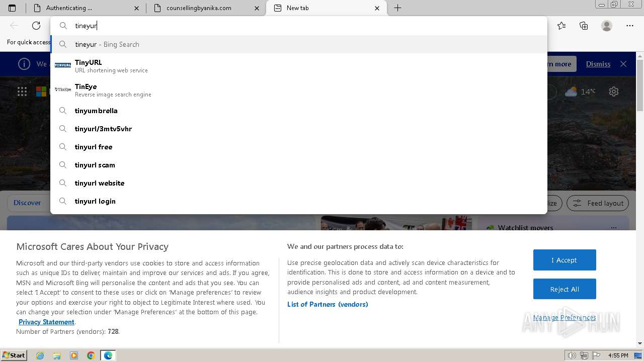Choose the TinEye reverse image suggestion
The height and width of the screenshot is (362, 644).
(298, 90)
